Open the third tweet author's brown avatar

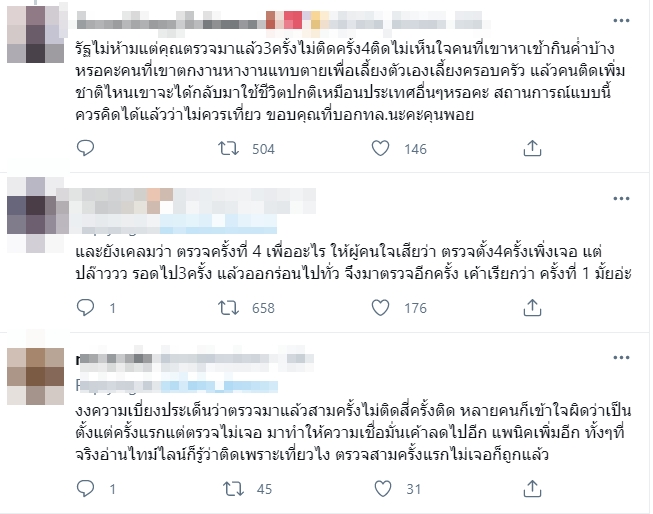click(35, 377)
